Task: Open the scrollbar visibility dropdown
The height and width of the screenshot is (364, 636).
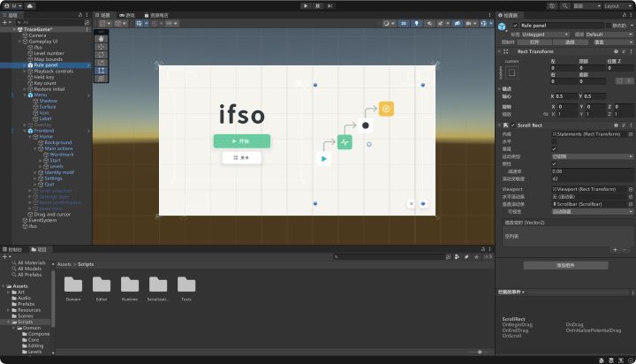Action: pyautogui.click(x=592, y=211)
